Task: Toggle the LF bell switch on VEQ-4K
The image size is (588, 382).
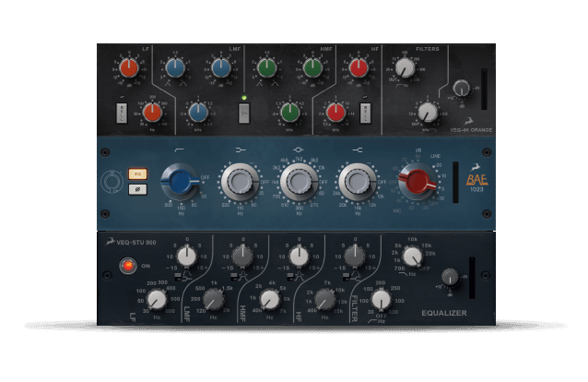Action: point(123,113)
